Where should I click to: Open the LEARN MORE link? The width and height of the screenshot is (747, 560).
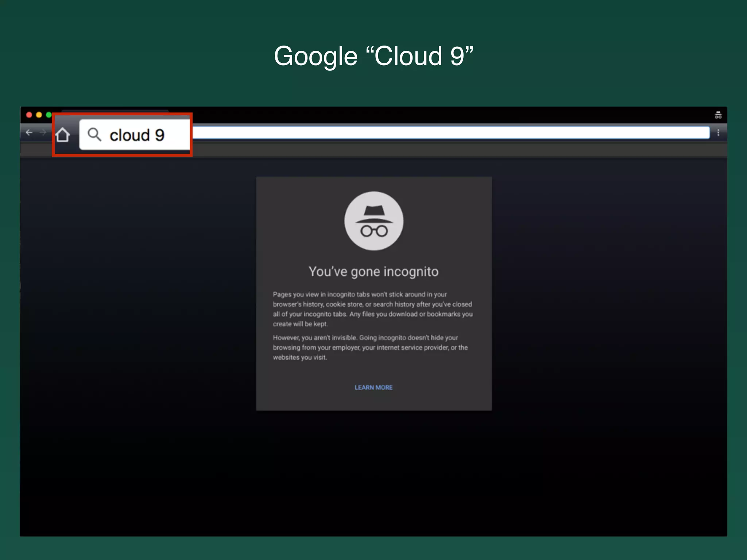[x=373, y=387]
